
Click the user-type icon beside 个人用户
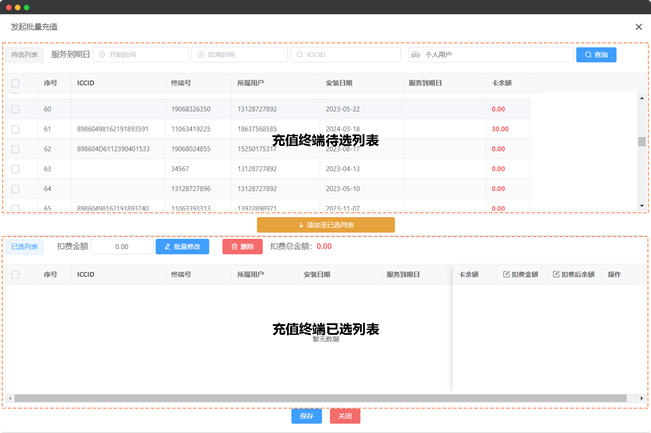tap(416, 55)
